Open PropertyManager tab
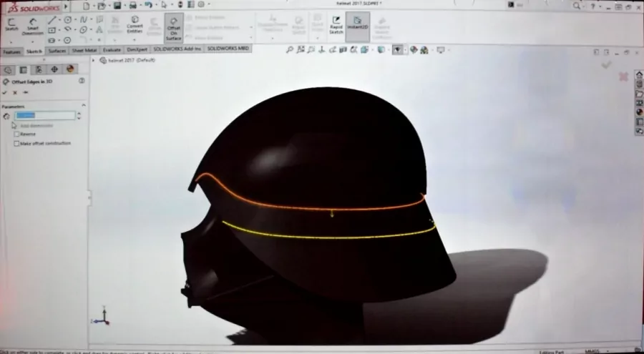 pos(24,69)
